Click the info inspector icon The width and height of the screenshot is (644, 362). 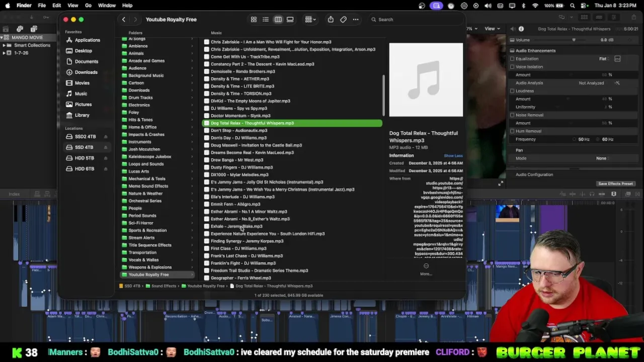[521, 29]
